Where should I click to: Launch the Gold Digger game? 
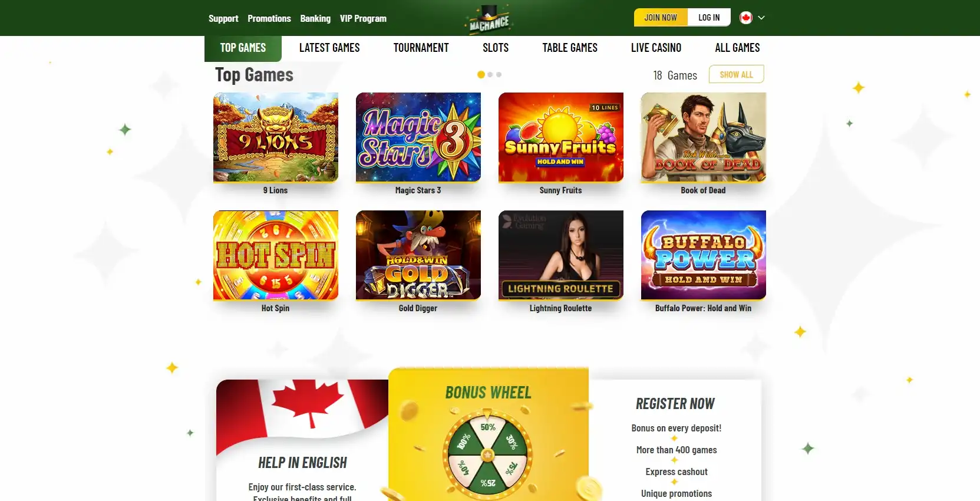(418, 255)
